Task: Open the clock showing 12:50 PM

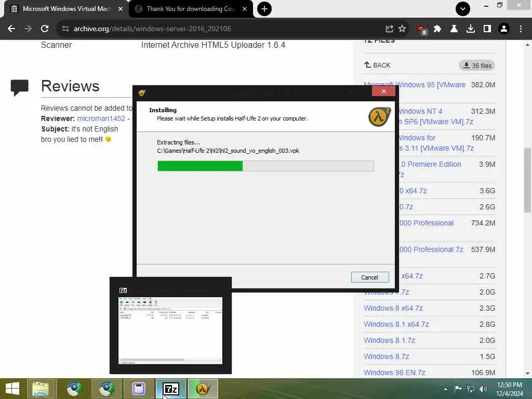Action: (510, 389)
